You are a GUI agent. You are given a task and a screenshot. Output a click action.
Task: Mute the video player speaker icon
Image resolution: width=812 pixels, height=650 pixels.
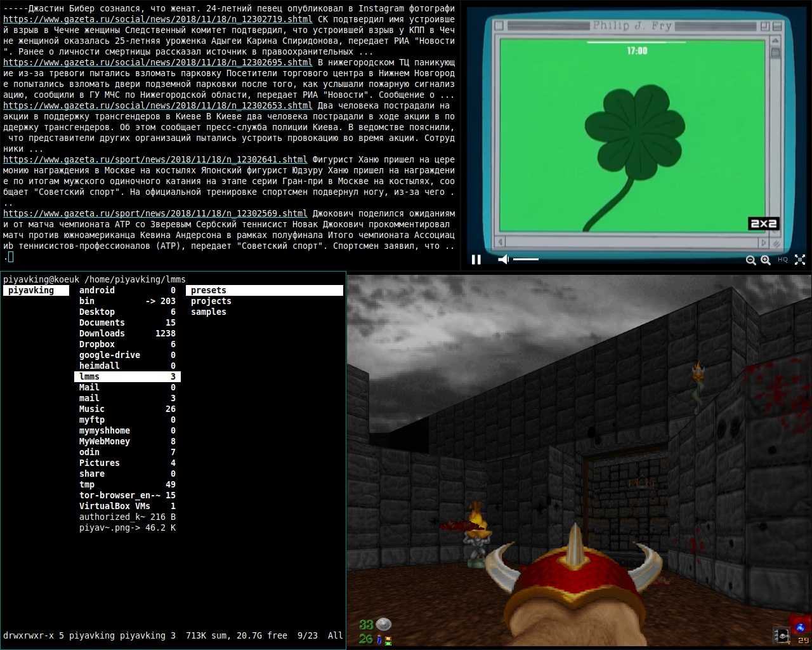pos(503,259)
